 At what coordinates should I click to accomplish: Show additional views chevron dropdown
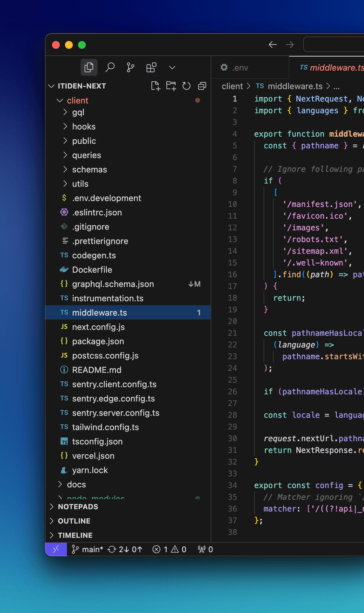(172, 67)
